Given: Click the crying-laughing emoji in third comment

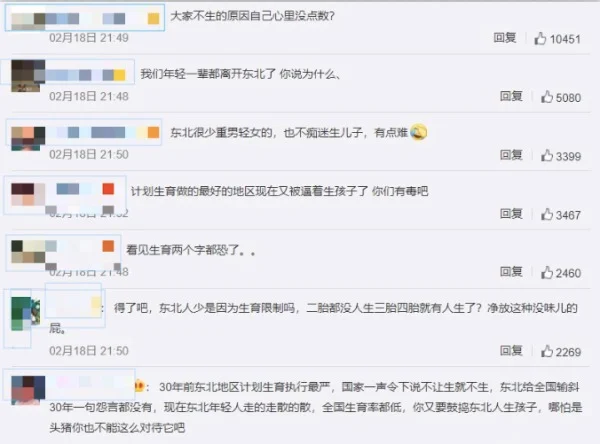Looking at the screenshot, I should point(419,132).
